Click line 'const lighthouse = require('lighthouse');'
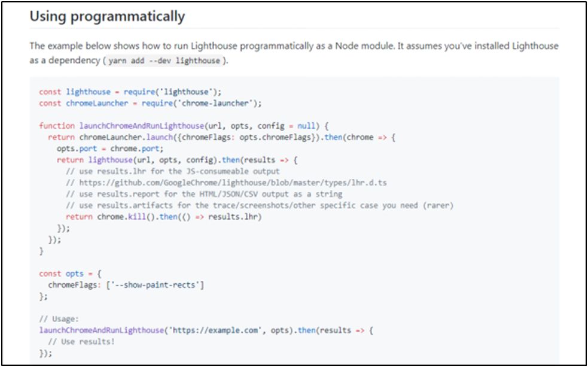The height and width of the screenshot is (367, 588). point(130,92)
